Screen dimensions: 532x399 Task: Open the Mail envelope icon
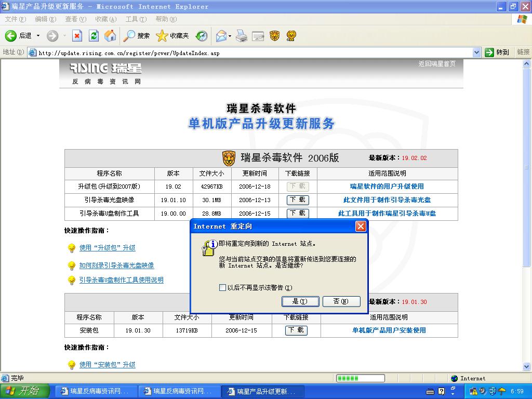click(x=221, y=36)
